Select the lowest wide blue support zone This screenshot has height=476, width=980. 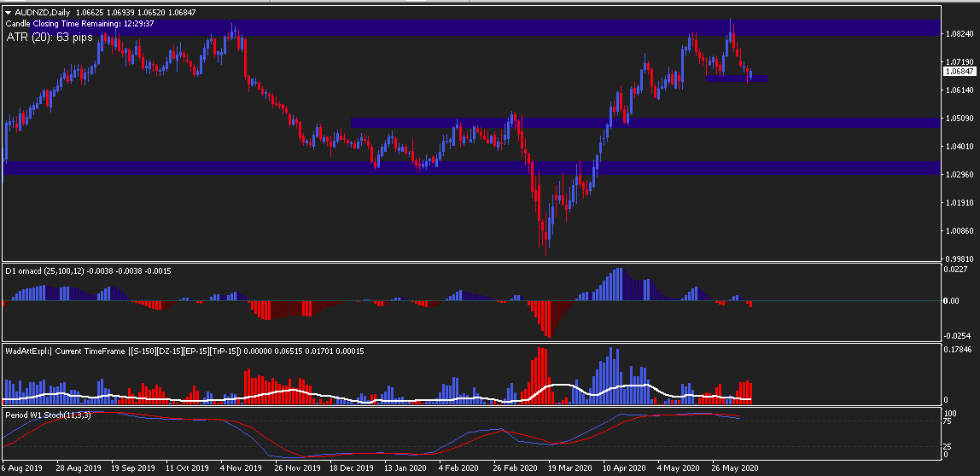pos(473,167)
